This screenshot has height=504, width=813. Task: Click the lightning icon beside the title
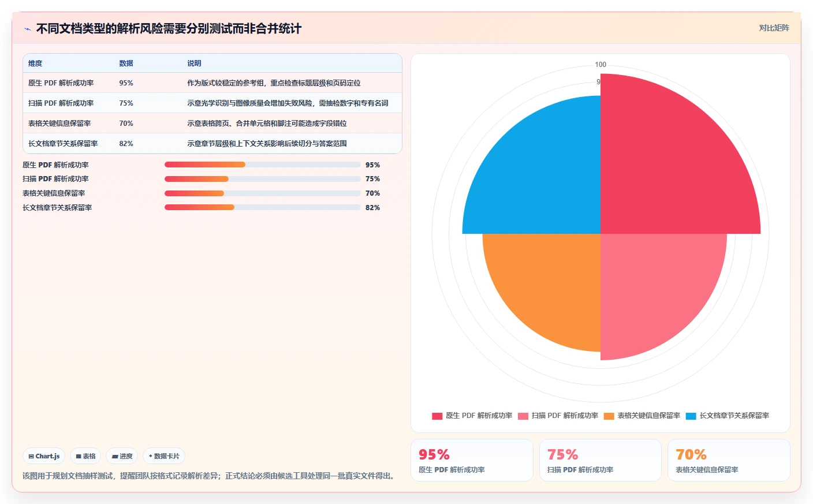click(x=27, y=29)
